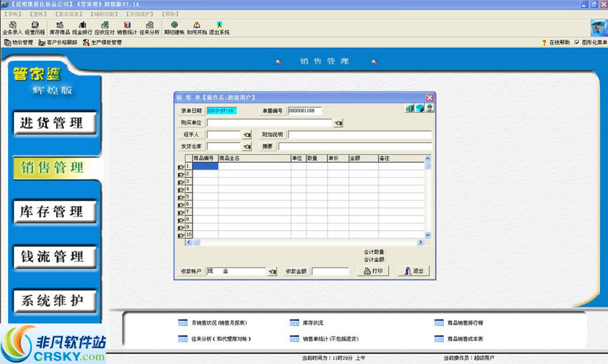Screen dimensions: 608x364
Task: Click the teal cube icon in sales order dialog
Action: [420, 108]
